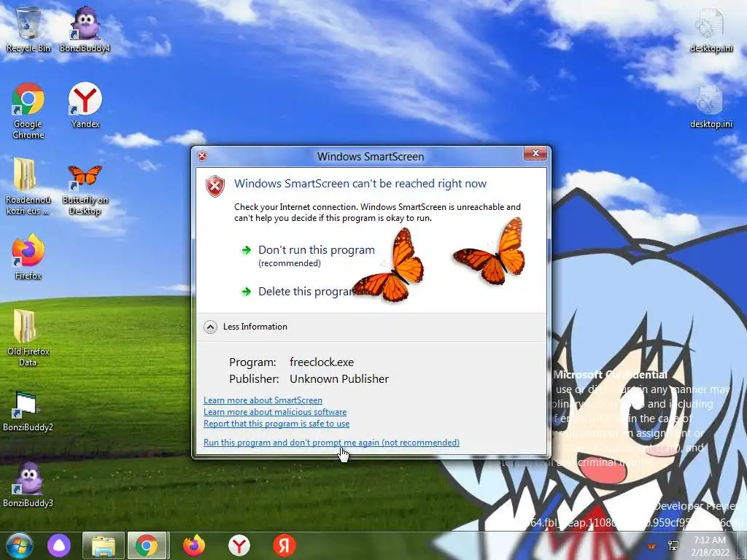The width and height of the screenshot is (747, 560).
Task: Click the freeclock.exe program name text
Action: (322, 362)
